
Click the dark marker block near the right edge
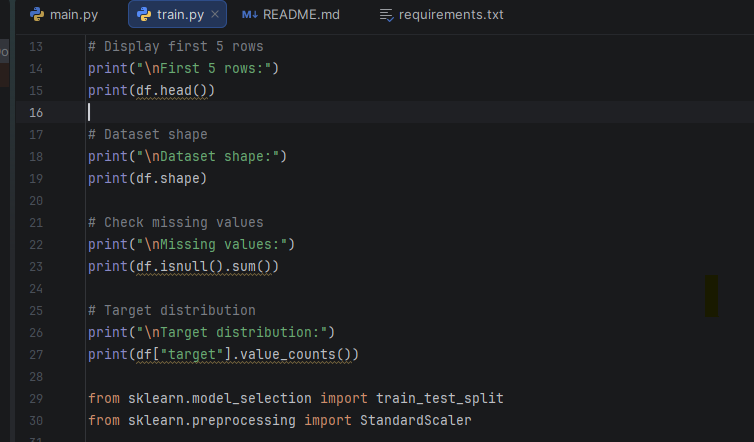point(712,296)
